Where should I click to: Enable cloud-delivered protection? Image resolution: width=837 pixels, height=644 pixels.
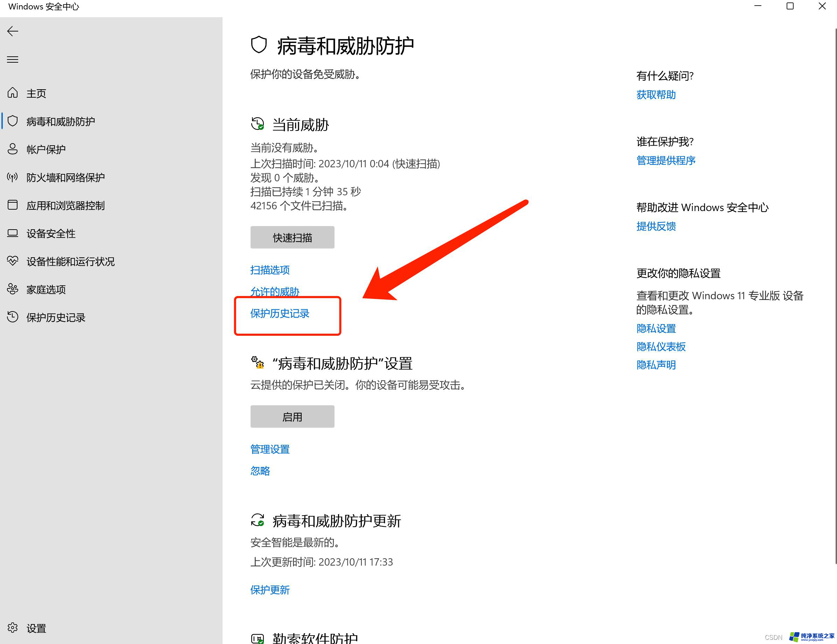[293, 415]
